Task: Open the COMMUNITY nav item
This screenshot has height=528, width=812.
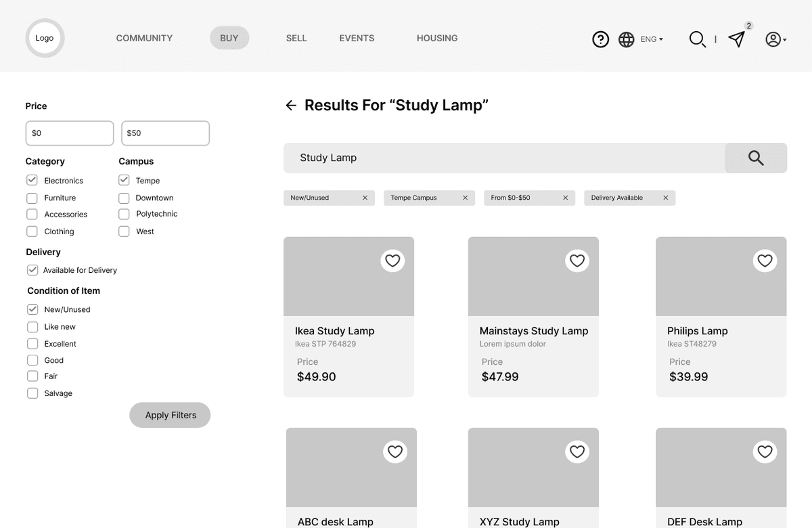Action: [x=144, y=38]
